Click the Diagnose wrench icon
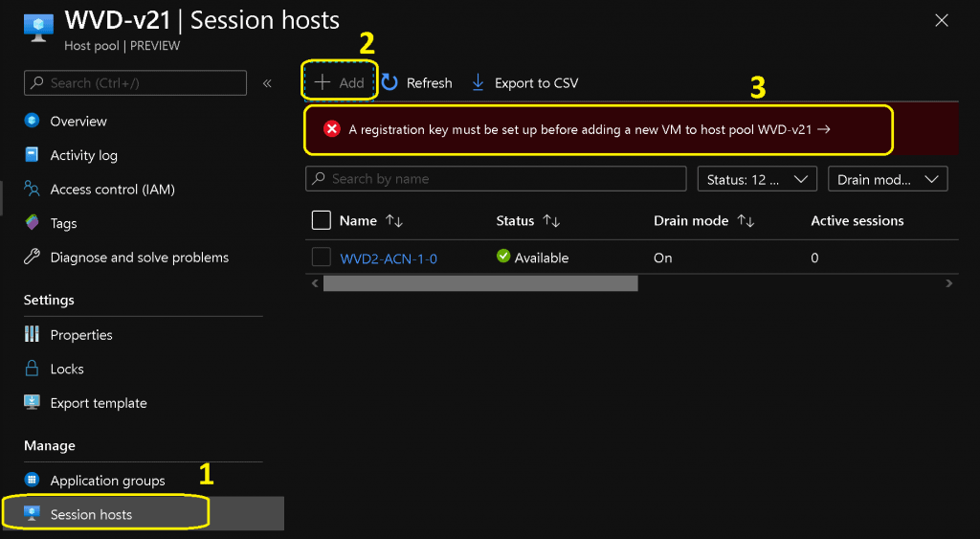Viewport: 980px width, 539px height. pos(32,257)
